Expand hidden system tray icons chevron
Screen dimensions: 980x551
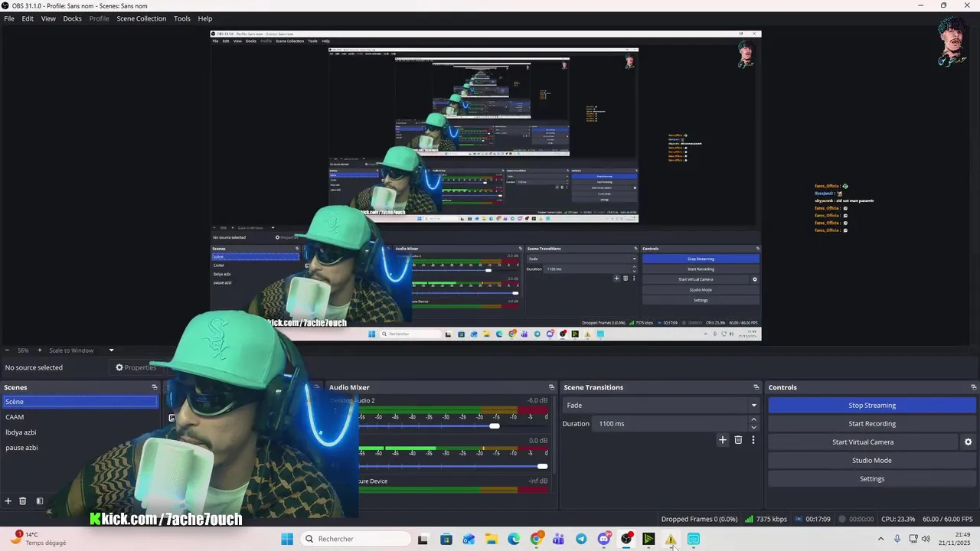click(x=880, y=539)
